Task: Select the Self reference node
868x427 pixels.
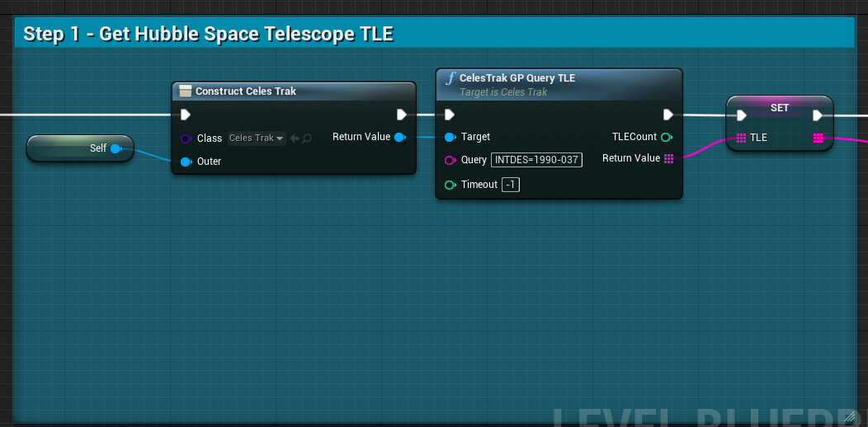Action: (x=80, y=148)
